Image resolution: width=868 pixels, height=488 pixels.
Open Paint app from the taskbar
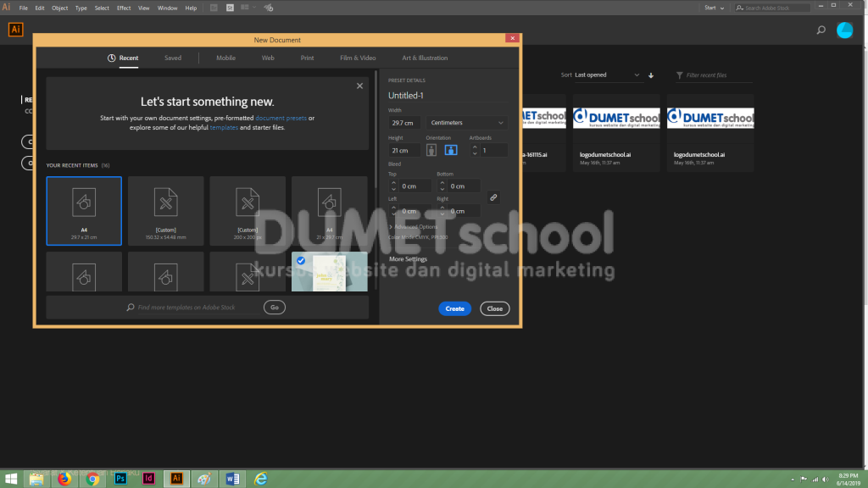point(204,479)
